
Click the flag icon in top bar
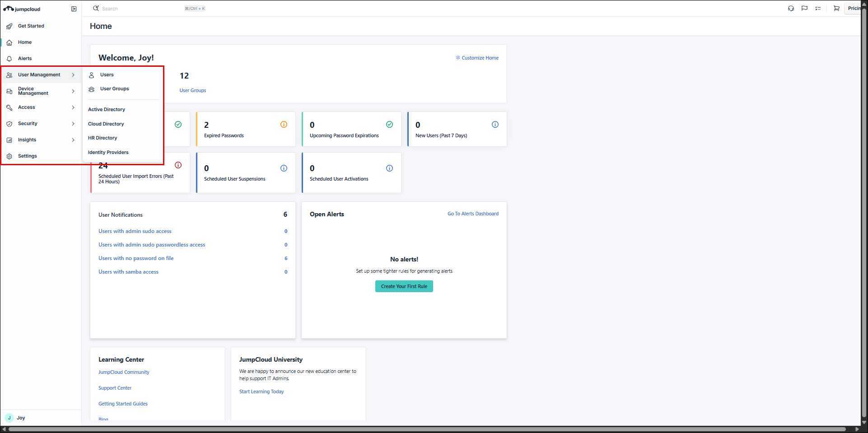pyautogui.click(x=804, y=9)
